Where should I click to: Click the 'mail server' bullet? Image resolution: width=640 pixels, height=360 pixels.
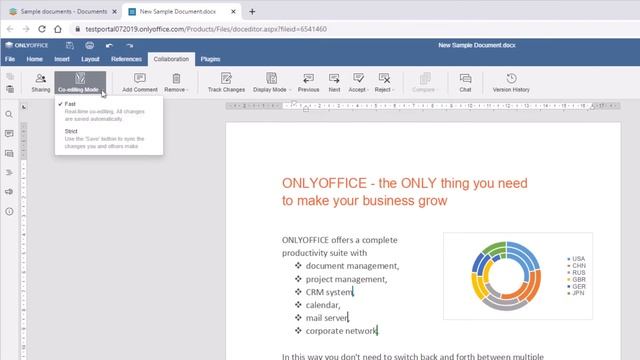click(x=327, y=318)
